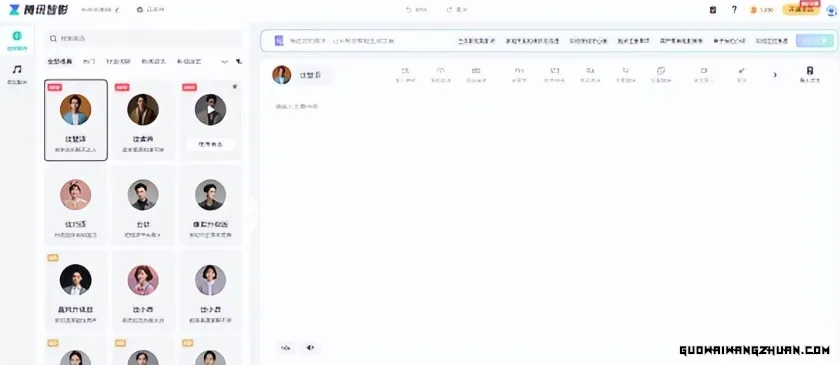Select the voice of man with hair bun
Image resolution: width=840 pixels, height=365 pixels.
pyautogui.click(x=211, y=205)
